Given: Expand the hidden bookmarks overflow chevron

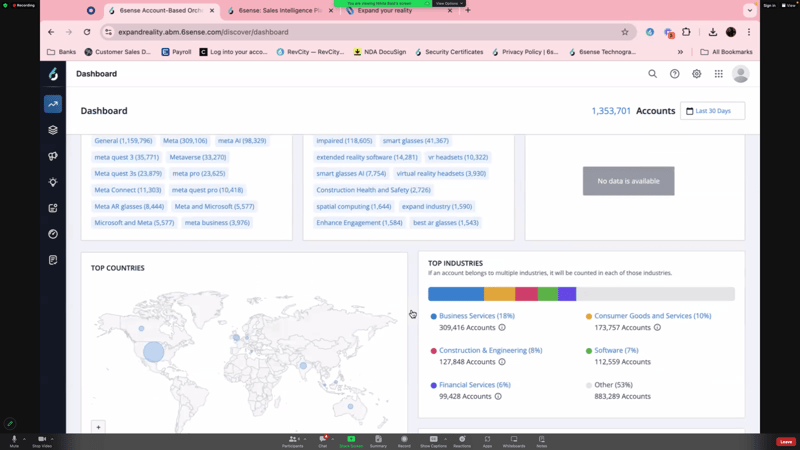Looking at the screenshot, I should [680, 52].
